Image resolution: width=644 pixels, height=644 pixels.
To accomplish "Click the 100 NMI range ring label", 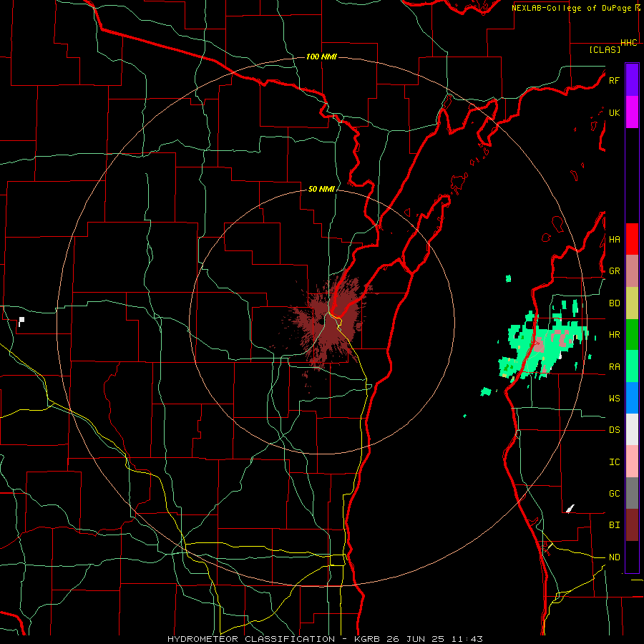I will pyautogui.click(x=321, y=57).
